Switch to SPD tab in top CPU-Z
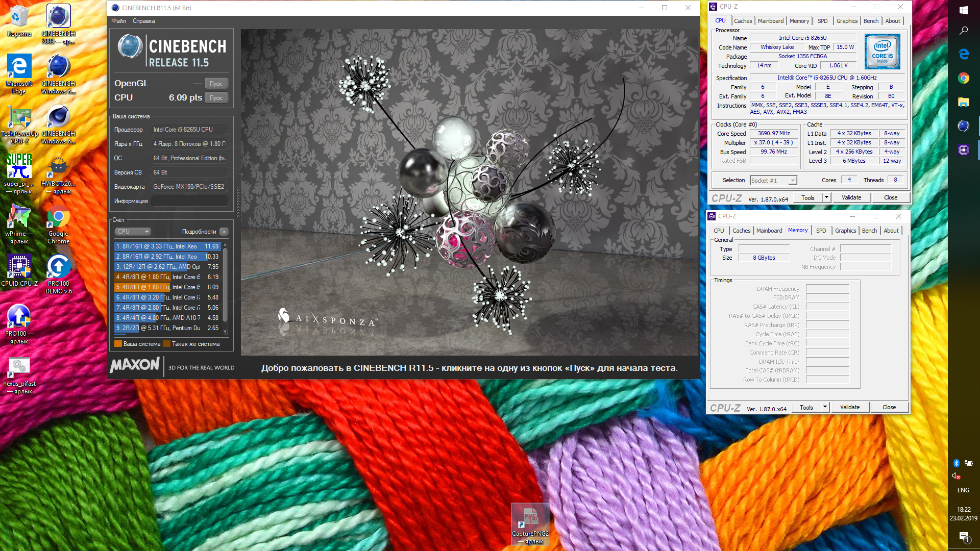This screenshot has width=980, height=551. (x=823, y=21)
